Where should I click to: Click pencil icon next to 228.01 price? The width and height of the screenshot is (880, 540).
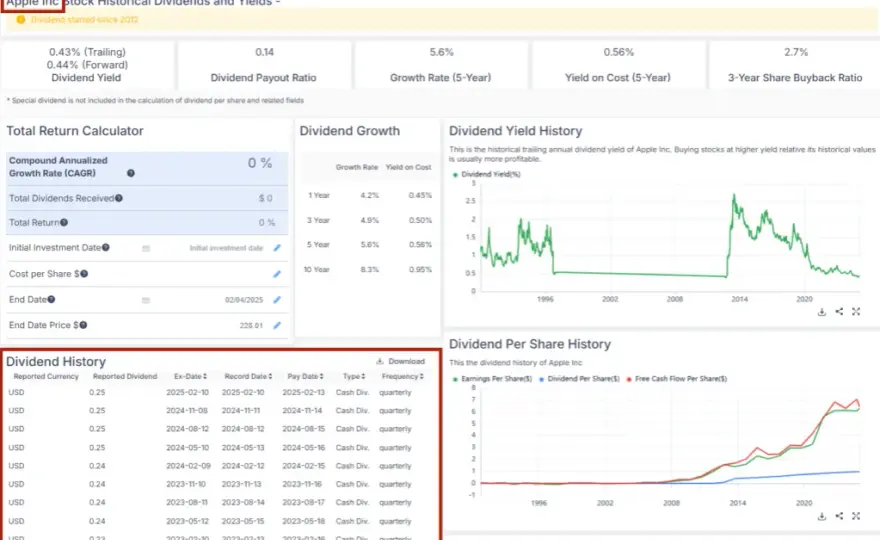277,326
